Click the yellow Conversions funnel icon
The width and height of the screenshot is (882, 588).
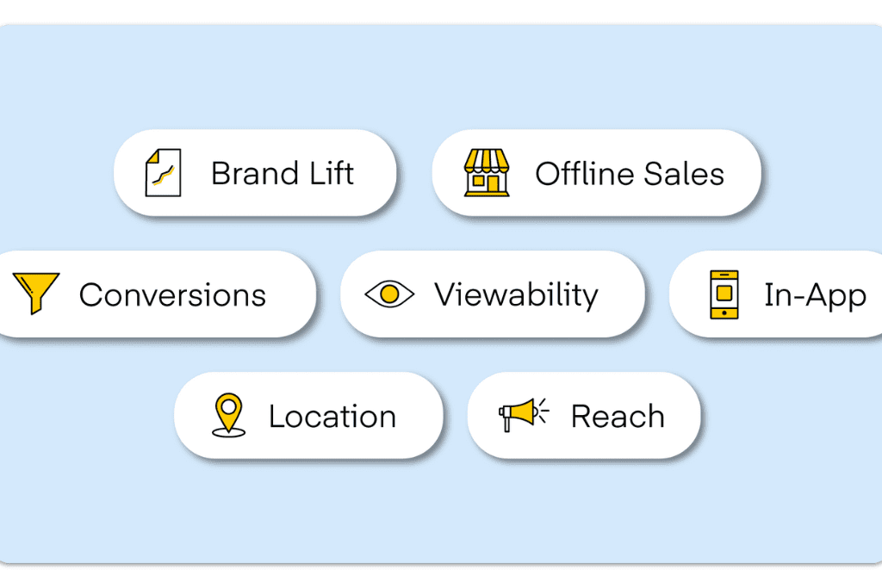[36, 294]
